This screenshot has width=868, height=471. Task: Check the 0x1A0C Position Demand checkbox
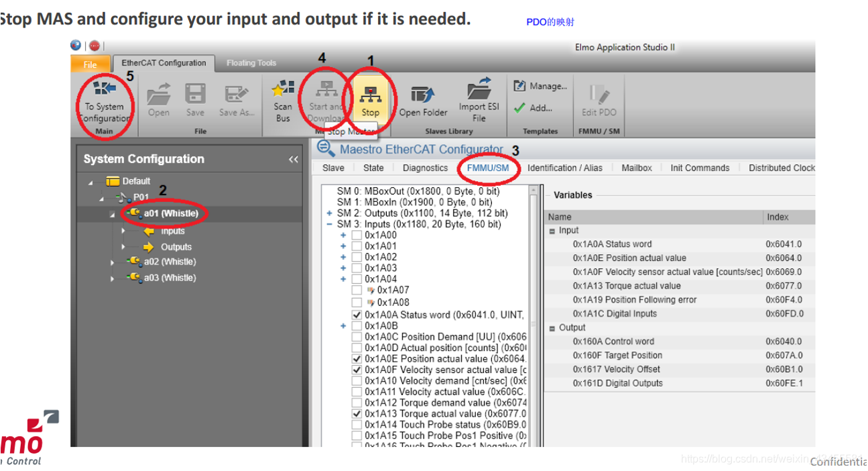[x=357, y=337]
